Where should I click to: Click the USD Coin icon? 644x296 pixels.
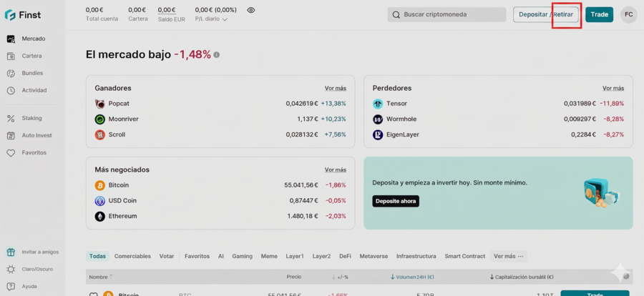tap(99, 201)
